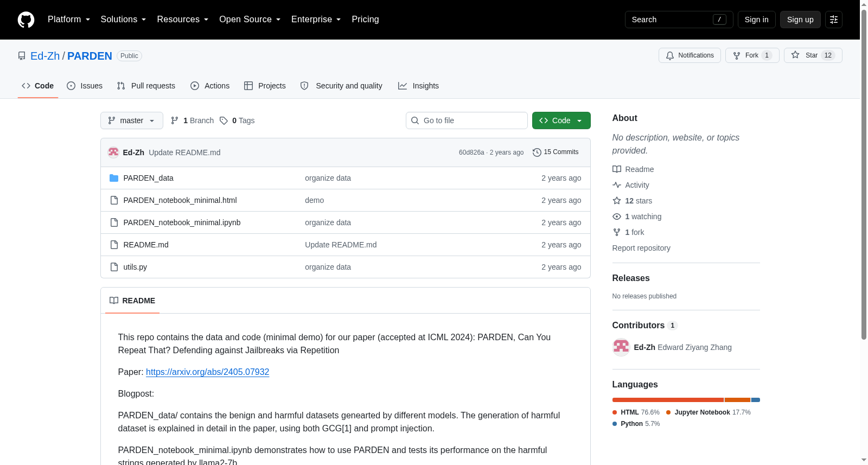Open the README.md file
The image size is (868, 465).
[146, 245]
